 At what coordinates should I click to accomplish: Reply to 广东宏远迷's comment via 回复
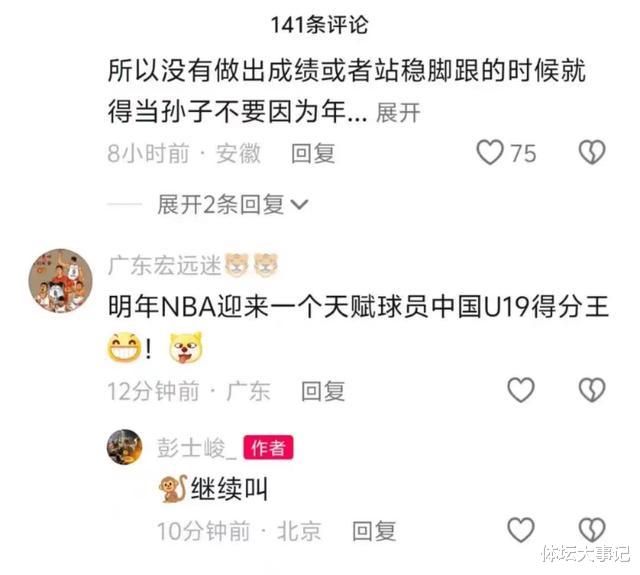point(323,391)
